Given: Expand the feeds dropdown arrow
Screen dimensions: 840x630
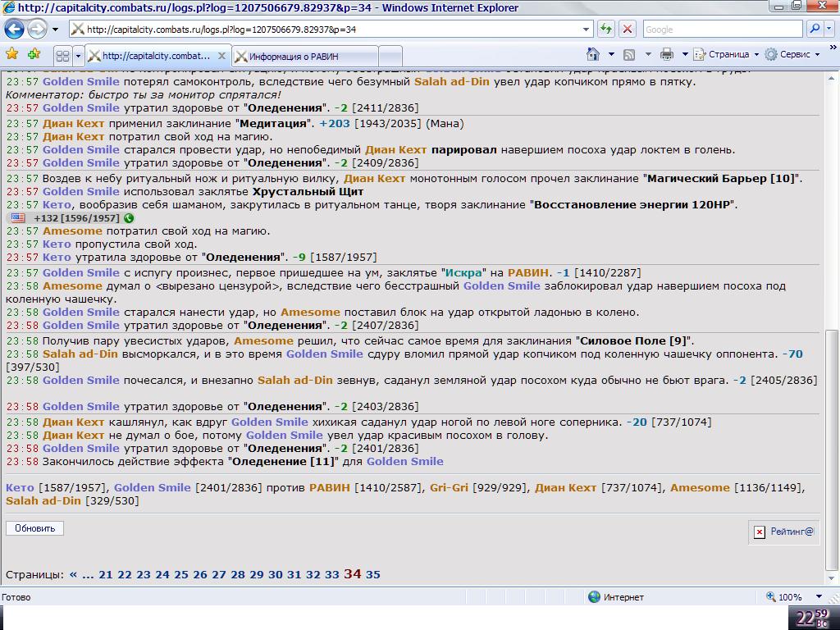Looking at the screenshot, I should pyautogui.click(x=648, y=55).
